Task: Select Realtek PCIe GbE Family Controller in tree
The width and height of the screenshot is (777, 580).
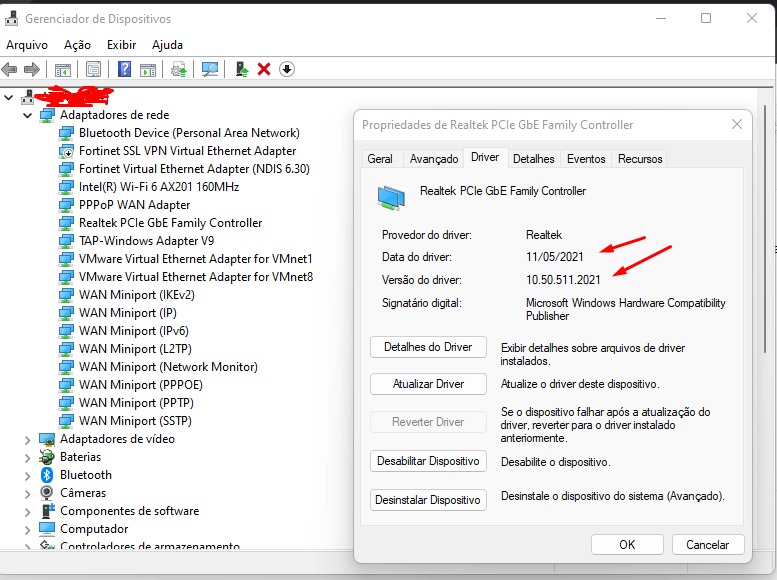Action: pyautogui.click(x=170, y=223)
